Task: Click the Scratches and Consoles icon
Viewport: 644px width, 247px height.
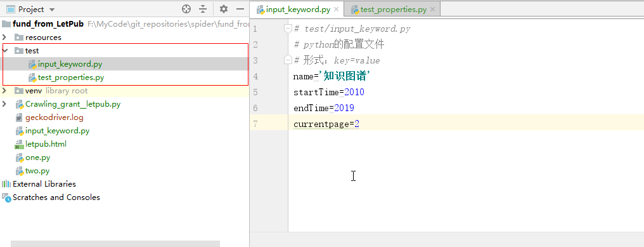Action: [6, 197]
